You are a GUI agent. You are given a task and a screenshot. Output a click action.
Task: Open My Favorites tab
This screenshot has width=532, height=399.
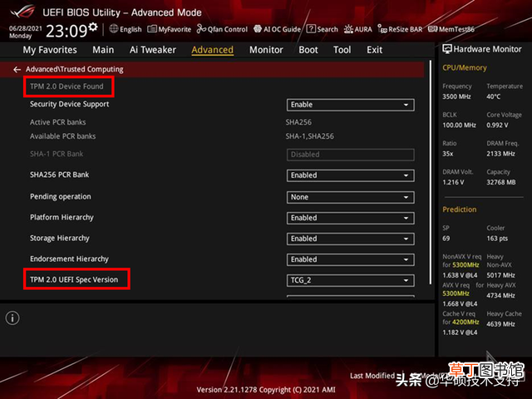(50, 50)
